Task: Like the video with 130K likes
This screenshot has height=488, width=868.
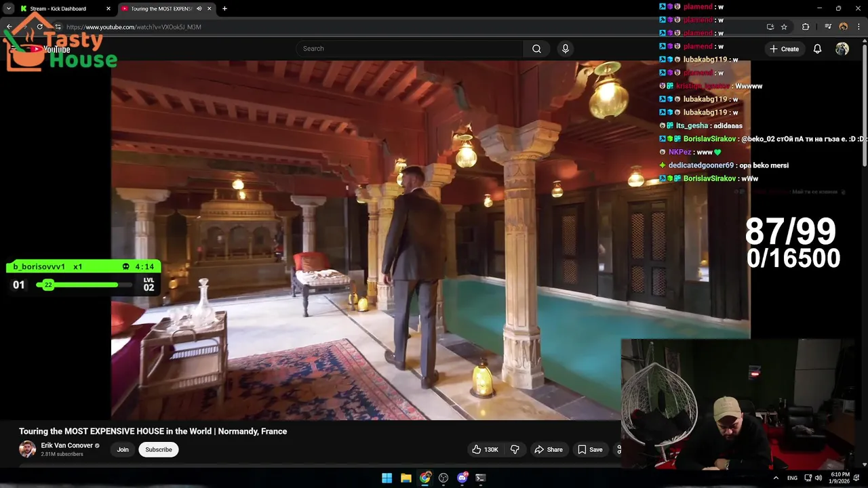Action: pos(485,449)
